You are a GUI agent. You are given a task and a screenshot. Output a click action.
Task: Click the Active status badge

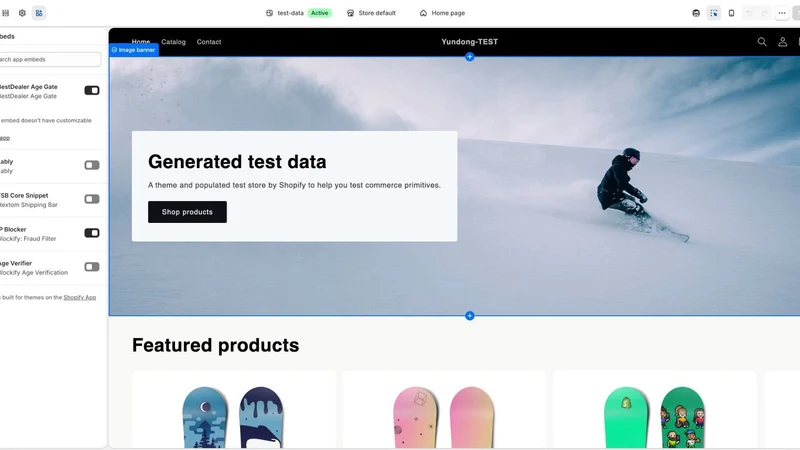320,13
